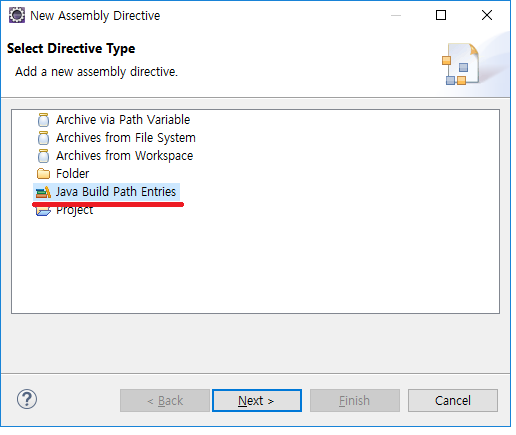The image size is (516, 435).
Task: Choose Archives from File System
Action: tap(126, 138)
